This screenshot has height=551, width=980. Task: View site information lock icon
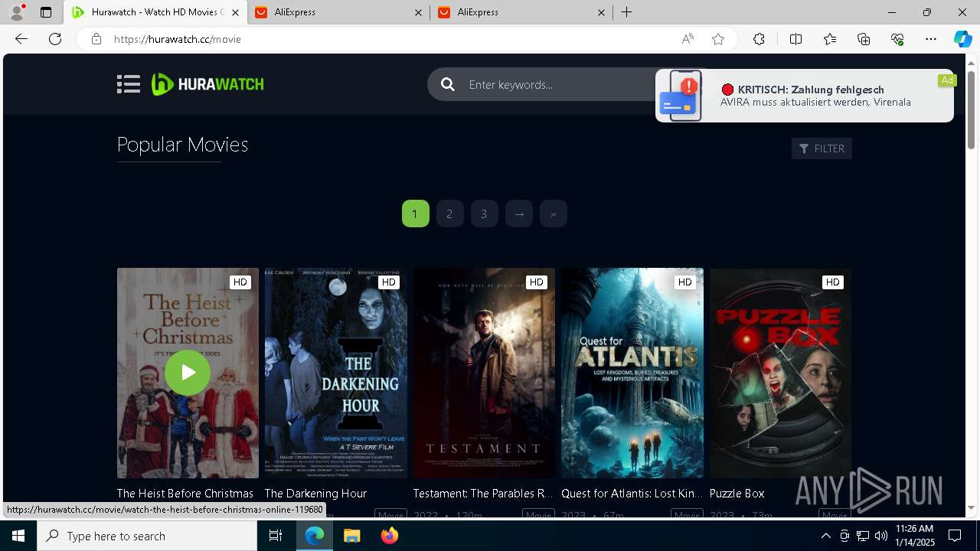pyautogui.click(x=96, y=39)
